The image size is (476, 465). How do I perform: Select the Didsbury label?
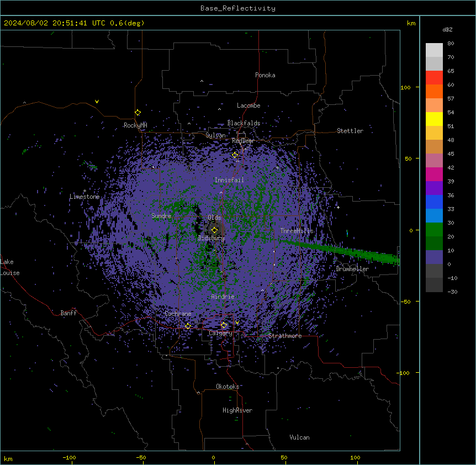click(x=211, y=238)
